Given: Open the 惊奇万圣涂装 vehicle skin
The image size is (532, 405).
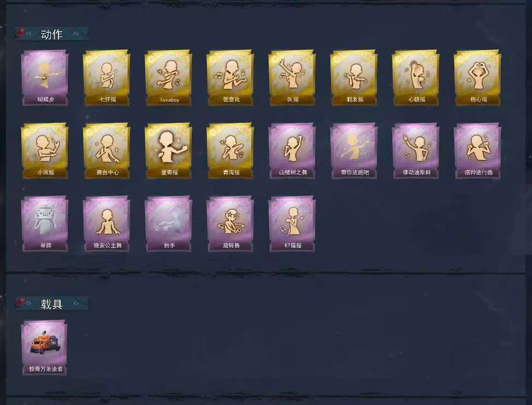Looking at the screenshot, I should 44,348.
